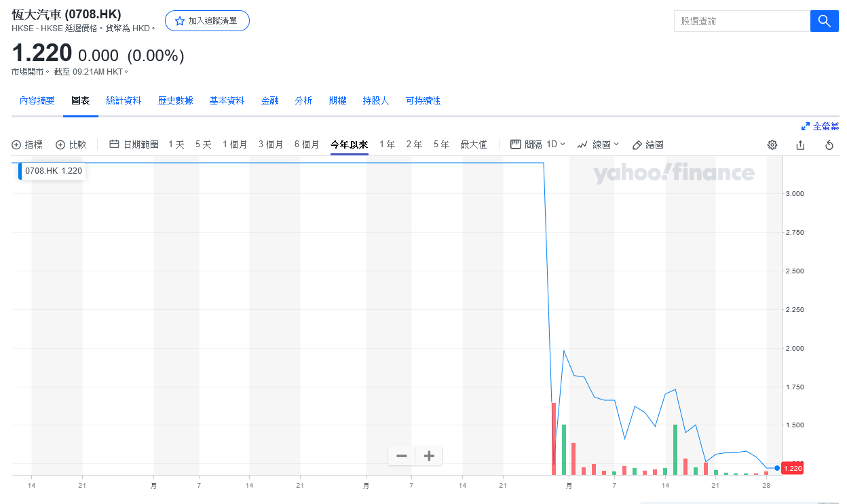Open the 1D interval dropdown
Screen dimensions: 847x504
[x=556, y=144]
